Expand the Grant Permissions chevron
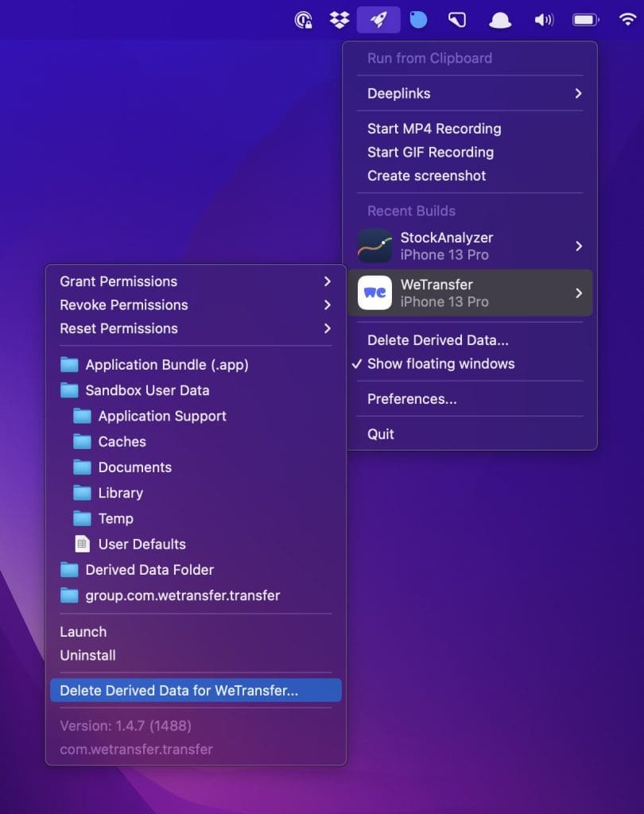This screenshot has width=644, height=814. pyautogui.click(x=328, y=281)
